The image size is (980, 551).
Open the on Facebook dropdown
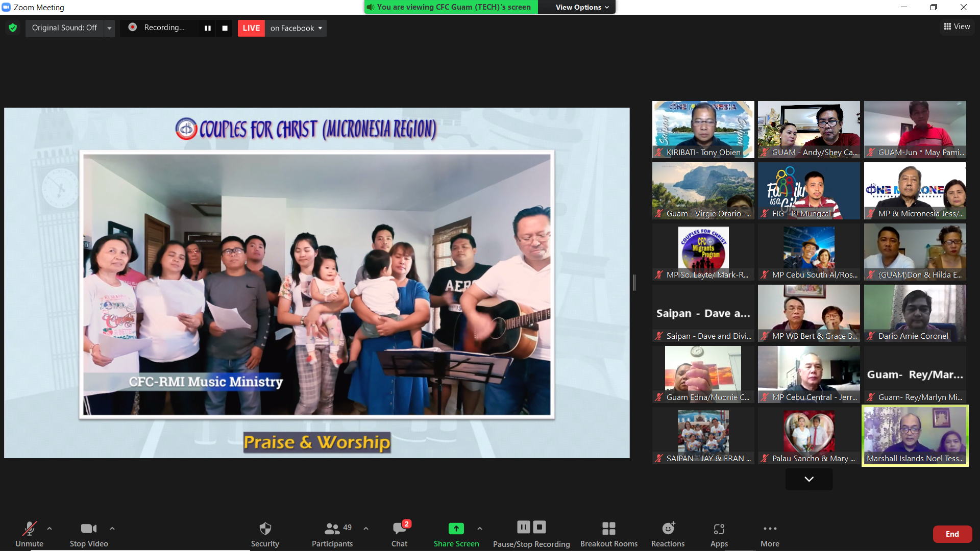coord(296,28)
